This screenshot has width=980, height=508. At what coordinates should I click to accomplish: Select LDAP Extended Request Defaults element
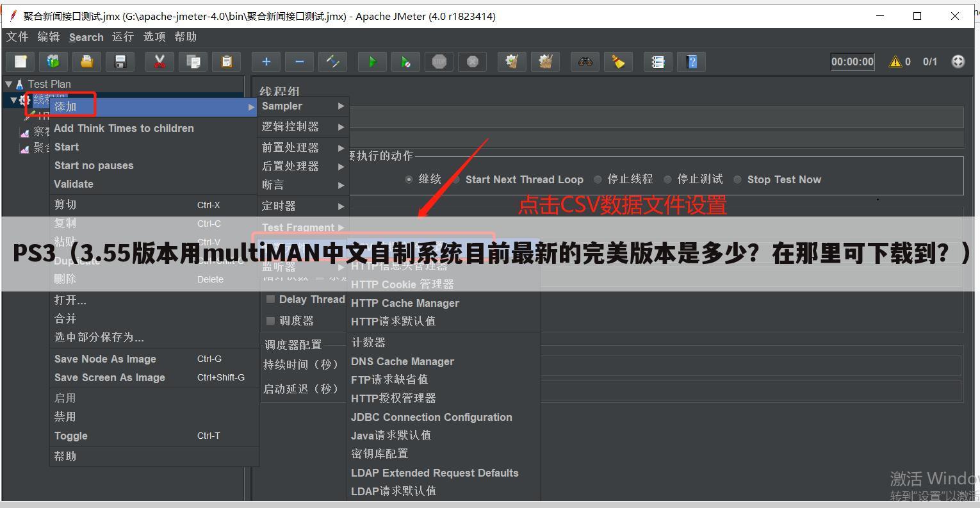click(443, 473)
